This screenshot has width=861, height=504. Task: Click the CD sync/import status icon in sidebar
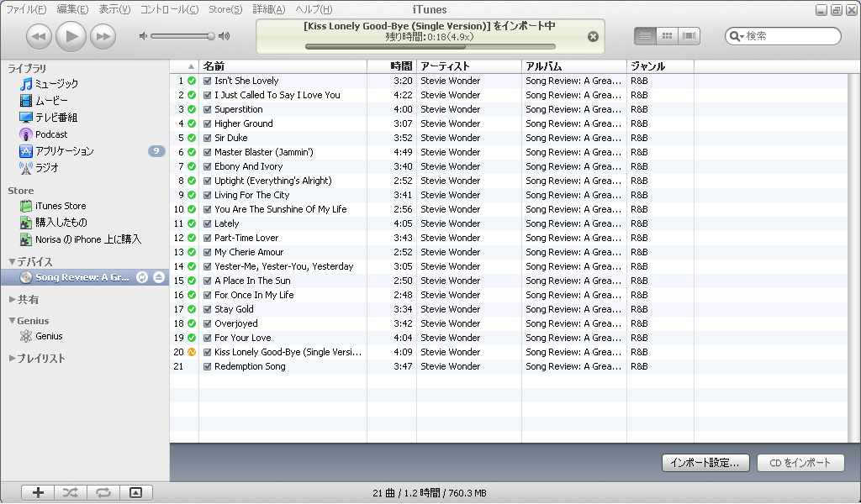click(x=142, y=277)
